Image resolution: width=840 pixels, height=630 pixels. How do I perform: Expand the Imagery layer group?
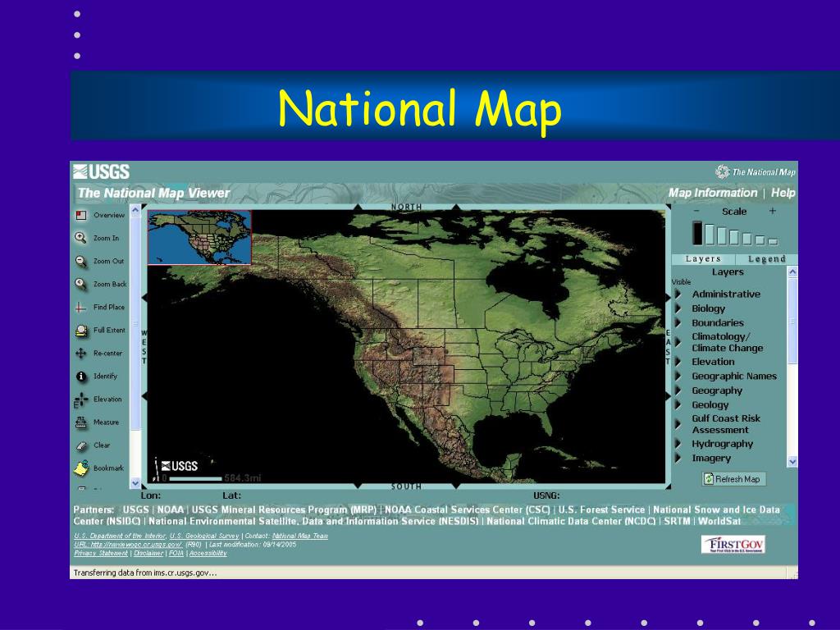click(x=678, y=458)
